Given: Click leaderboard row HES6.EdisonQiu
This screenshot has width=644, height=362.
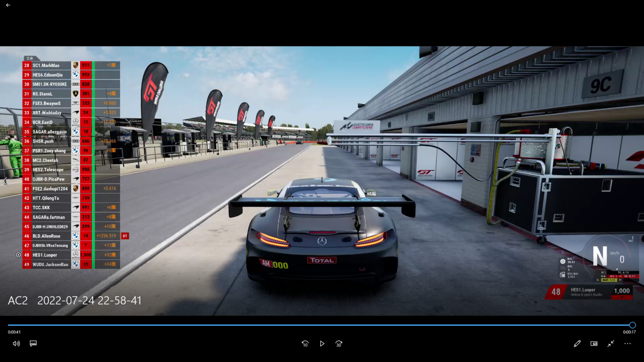Looking at the screenshot, I should click(x=71, y=75).
